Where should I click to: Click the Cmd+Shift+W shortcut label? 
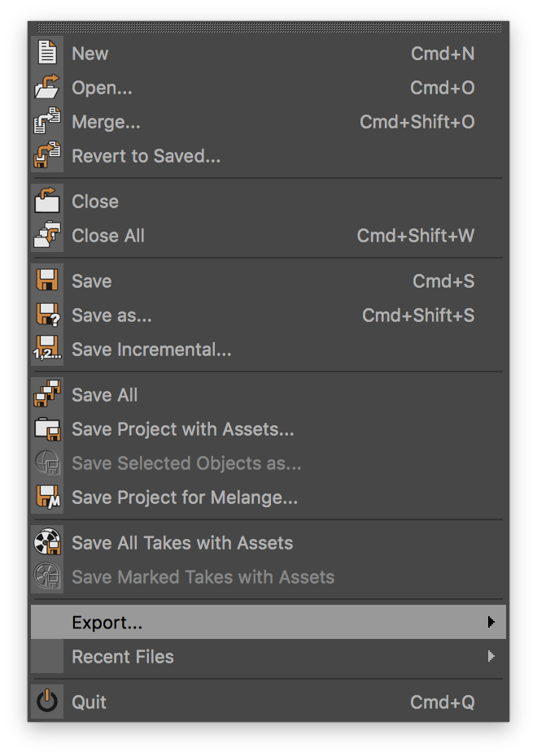pos(415,236)
